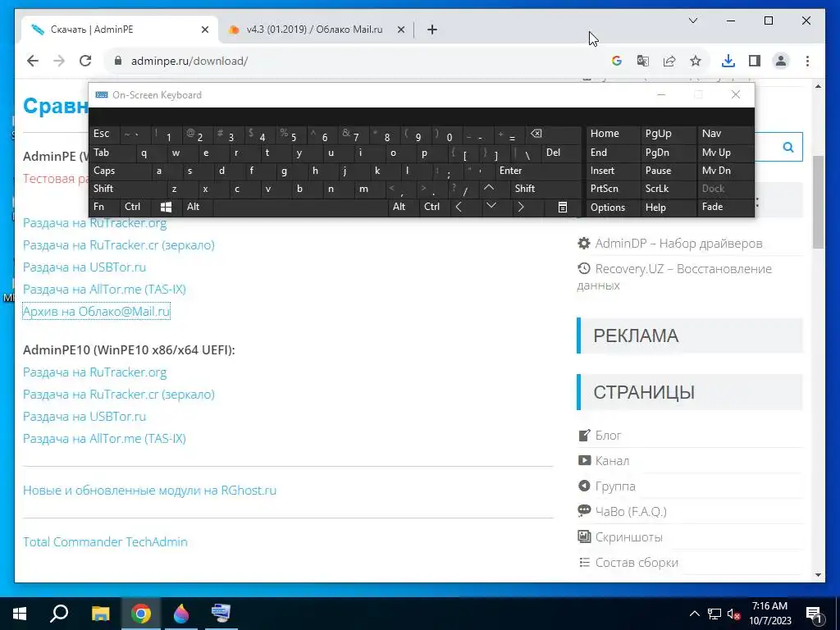
Task: Tap the context menu key on keyboard
Action: pos(562,207)
